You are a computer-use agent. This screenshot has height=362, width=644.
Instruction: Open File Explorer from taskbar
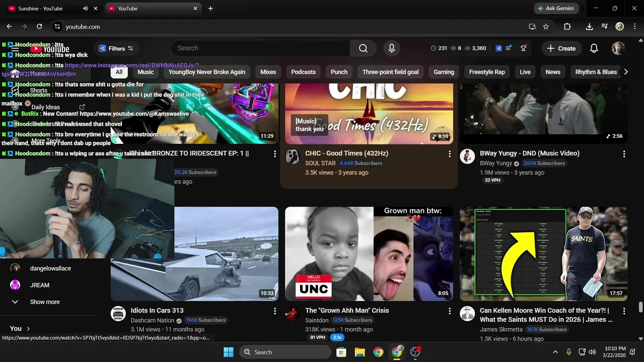[360, 352]
